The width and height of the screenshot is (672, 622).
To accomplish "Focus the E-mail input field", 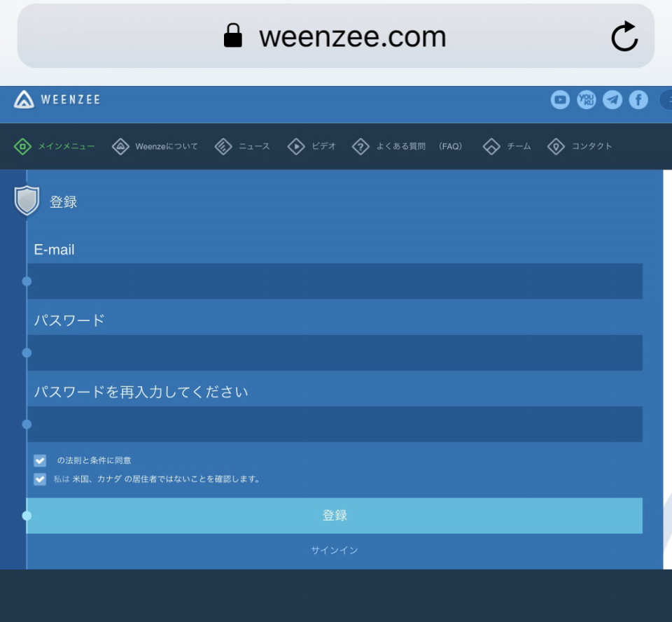I will point(335,281).
